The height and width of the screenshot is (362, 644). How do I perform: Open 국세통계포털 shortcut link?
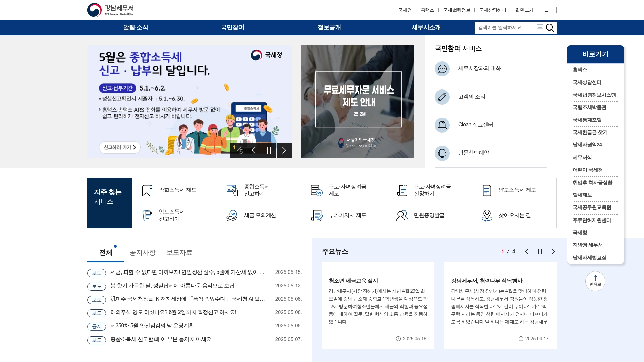click(x=587, y=120)
